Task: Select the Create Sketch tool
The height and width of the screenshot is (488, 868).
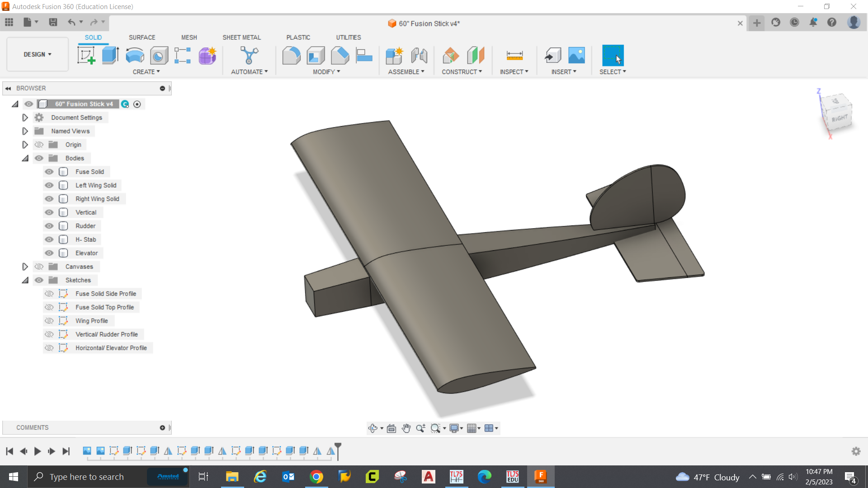Action: [x=87, y=55]
